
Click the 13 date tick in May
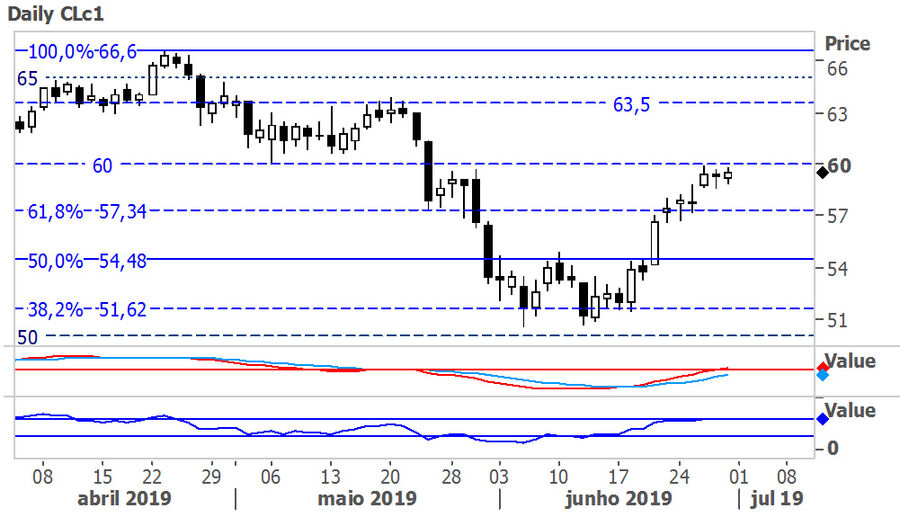[x=330, y=477]
